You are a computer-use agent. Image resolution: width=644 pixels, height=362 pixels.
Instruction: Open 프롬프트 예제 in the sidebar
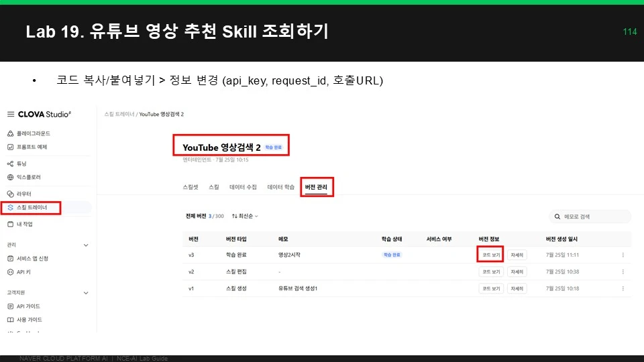pos(32,147)
